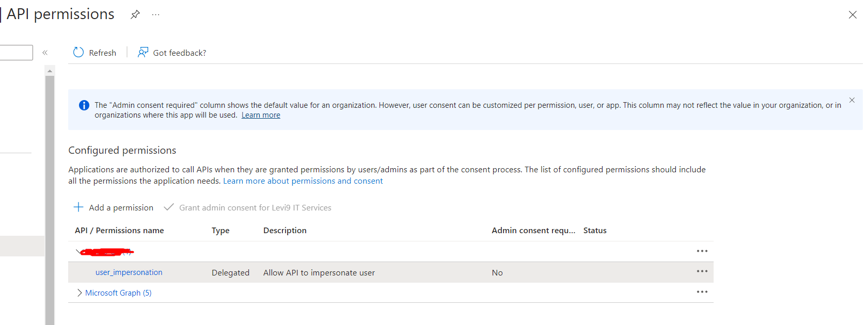The width and height of the screenshot is (868, 325).
Task: Click the plus icon to add a permission
Action: [x=78, y=207]
